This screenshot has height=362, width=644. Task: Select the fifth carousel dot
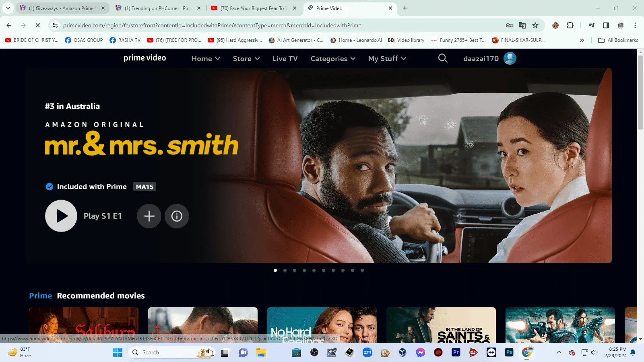coord(314,270)
